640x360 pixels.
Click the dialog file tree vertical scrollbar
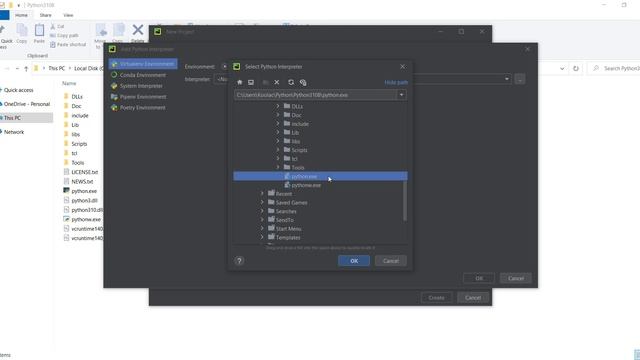click(x=405, y=200)
